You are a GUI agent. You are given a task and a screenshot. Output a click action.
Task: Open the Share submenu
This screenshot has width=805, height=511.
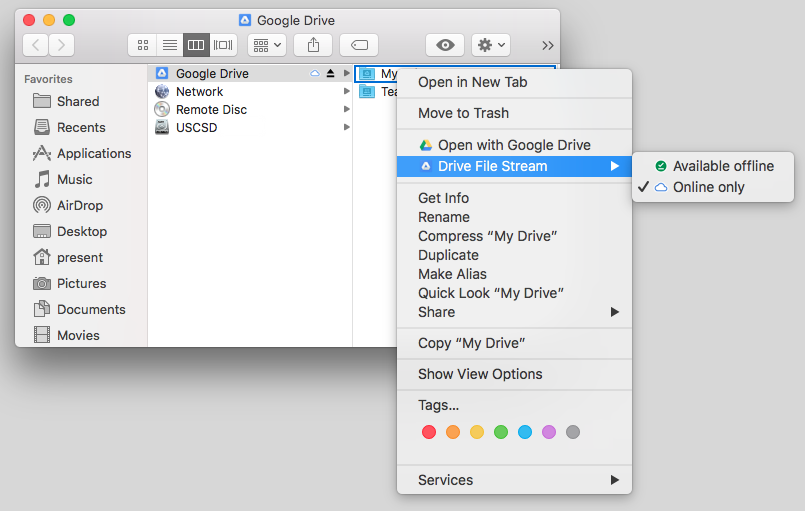[514, 312]
